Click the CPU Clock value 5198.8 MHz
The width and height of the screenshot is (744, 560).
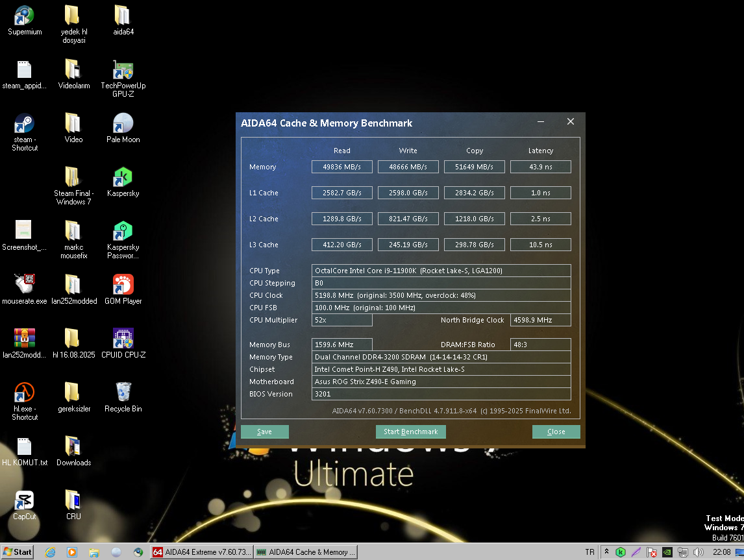pos(441,295)
